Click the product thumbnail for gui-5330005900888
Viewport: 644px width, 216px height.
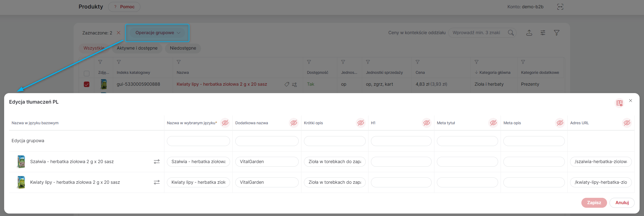click(104, 84)
